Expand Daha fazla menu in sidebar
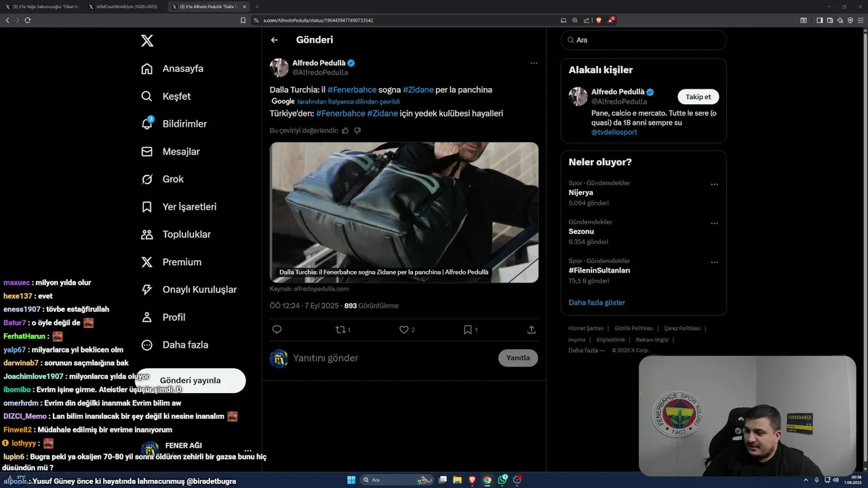This screenshot has height=488, width=868. (174, 345)
